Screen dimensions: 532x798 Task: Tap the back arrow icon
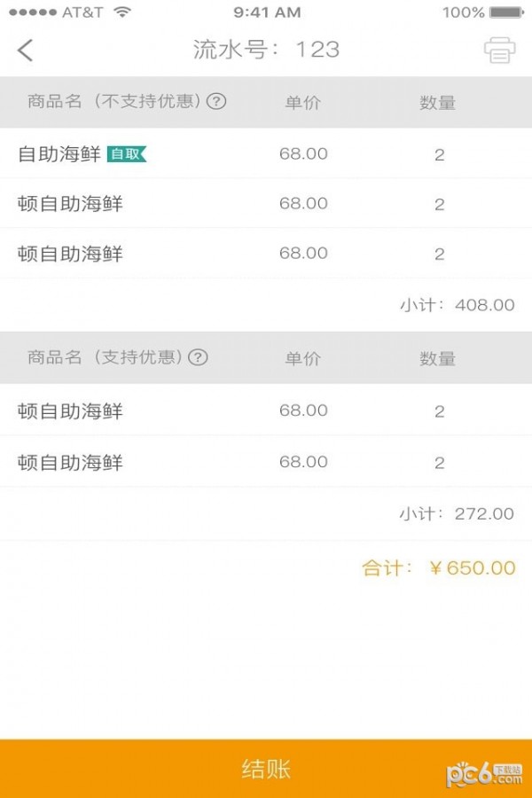25,50
